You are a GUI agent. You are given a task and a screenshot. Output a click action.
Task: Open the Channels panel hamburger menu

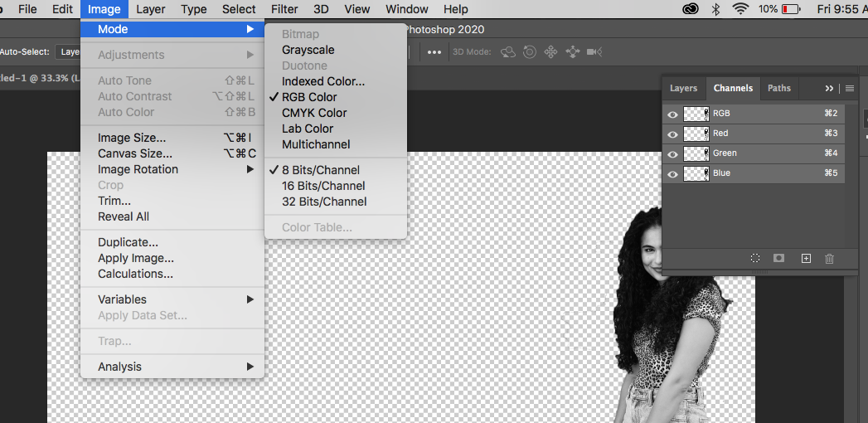pos(850,88)
